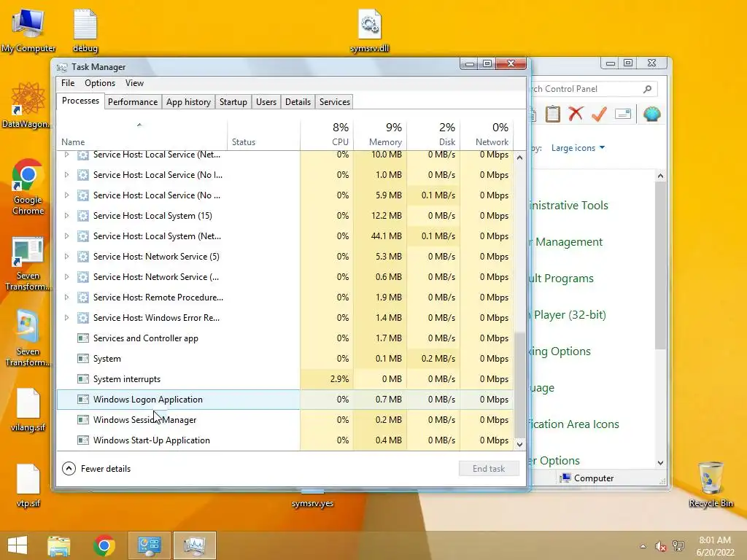Expand Service Host: Local Service (Net... row

tap(66, 155)
